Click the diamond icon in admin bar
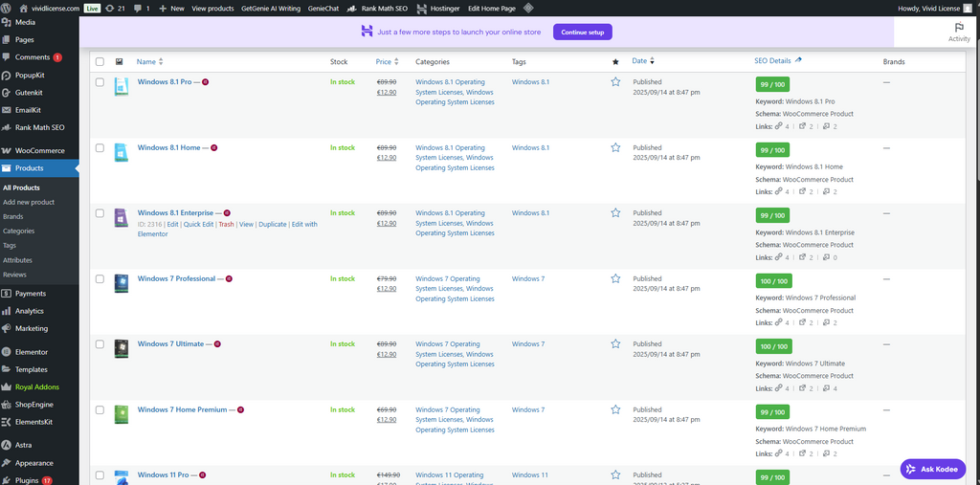 coord(528,9)
